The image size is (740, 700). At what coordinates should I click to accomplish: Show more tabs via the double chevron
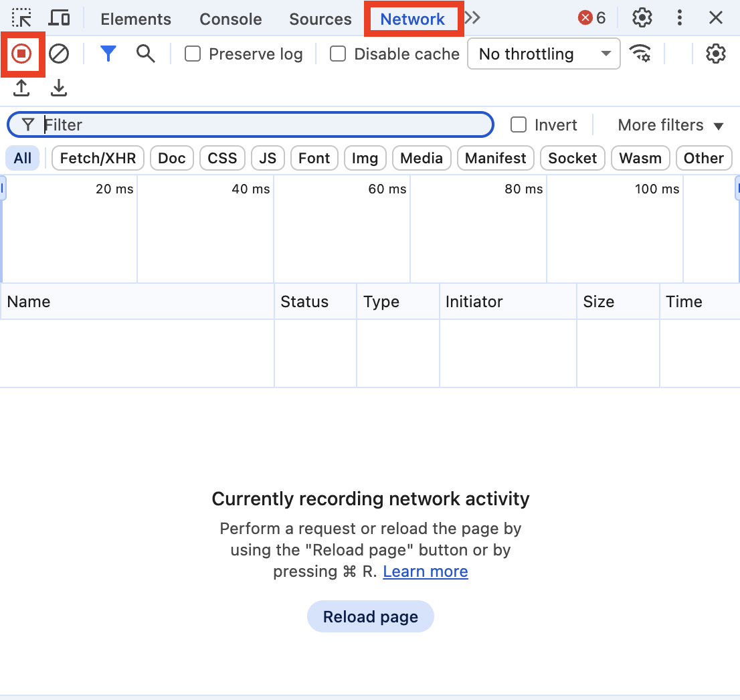coord(472,18)
